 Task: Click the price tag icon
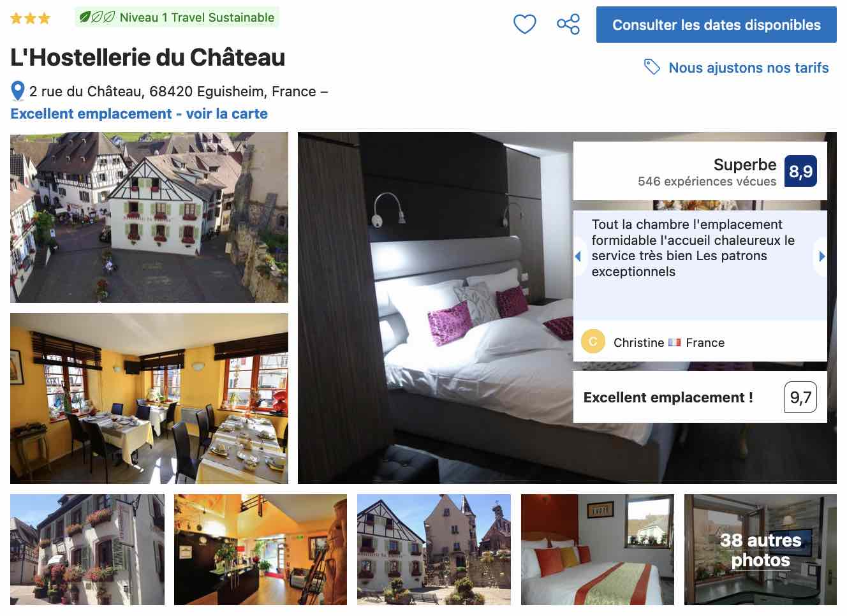click(652, 67)
